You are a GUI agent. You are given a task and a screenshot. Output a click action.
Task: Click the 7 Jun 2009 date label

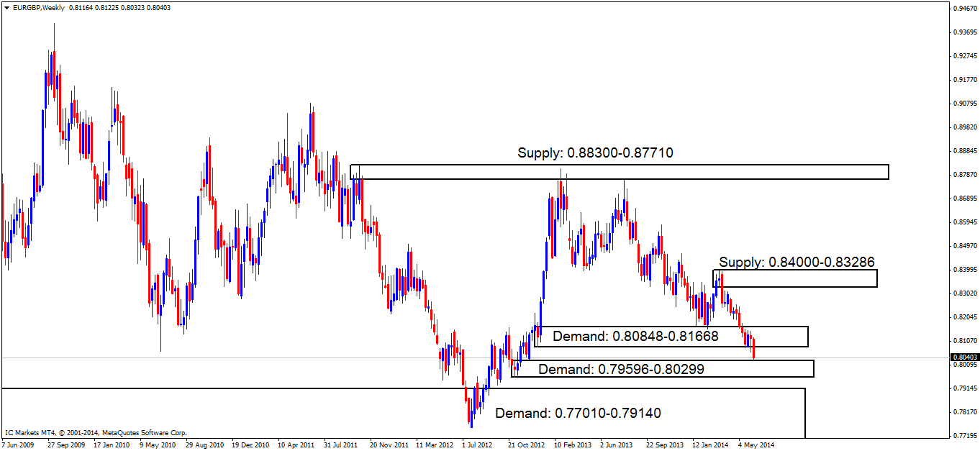pyautogui.click(x=17, y=445)
